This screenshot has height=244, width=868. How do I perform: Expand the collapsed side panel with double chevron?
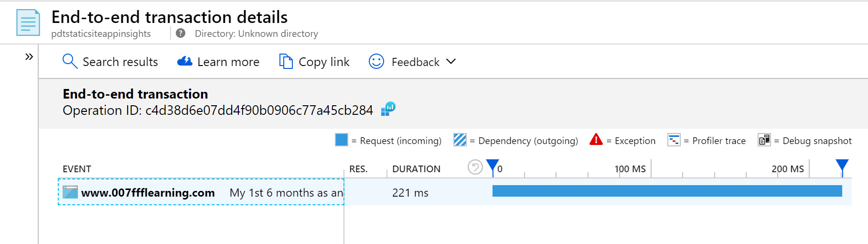(29, 57)
